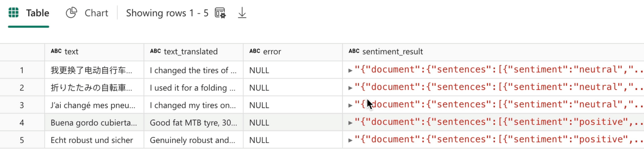
Task: Click the green Table grid icon
Action: [14, 13]
